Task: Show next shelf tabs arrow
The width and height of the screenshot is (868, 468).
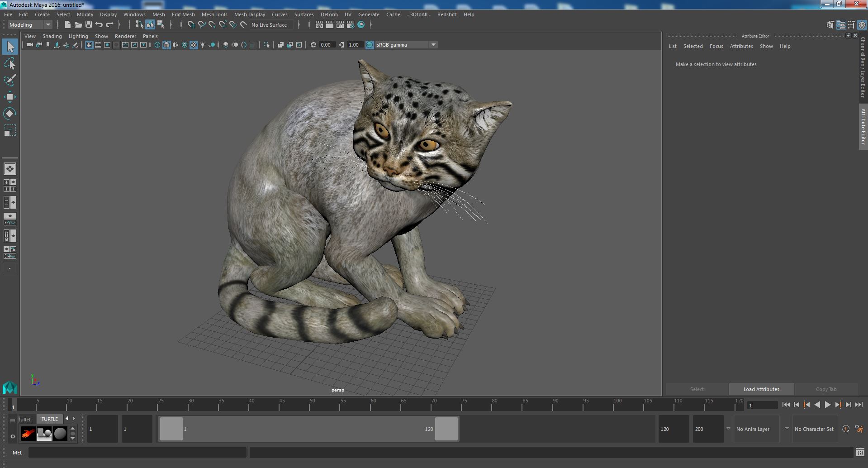Action: click(x=74, y=419)
